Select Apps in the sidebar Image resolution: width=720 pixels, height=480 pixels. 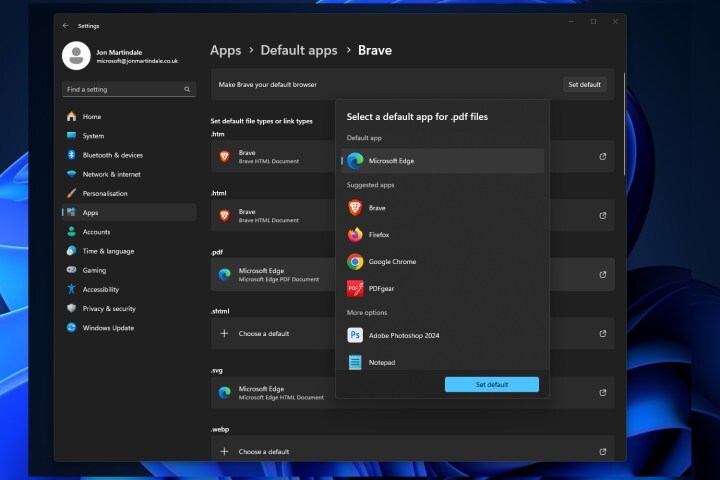coord(129,213)
